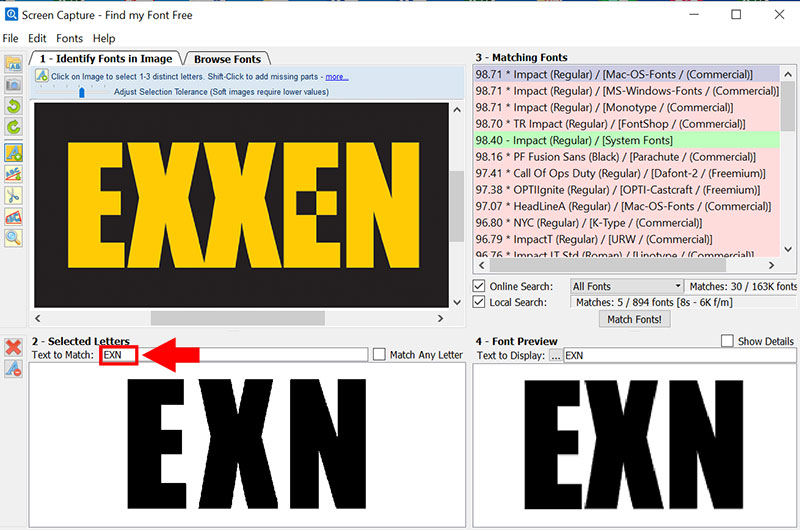Image resolution: width=800 pixels, height=530 pixels.
Task: Switch to the Browse Fonts tab
Action: coord(227,59)
